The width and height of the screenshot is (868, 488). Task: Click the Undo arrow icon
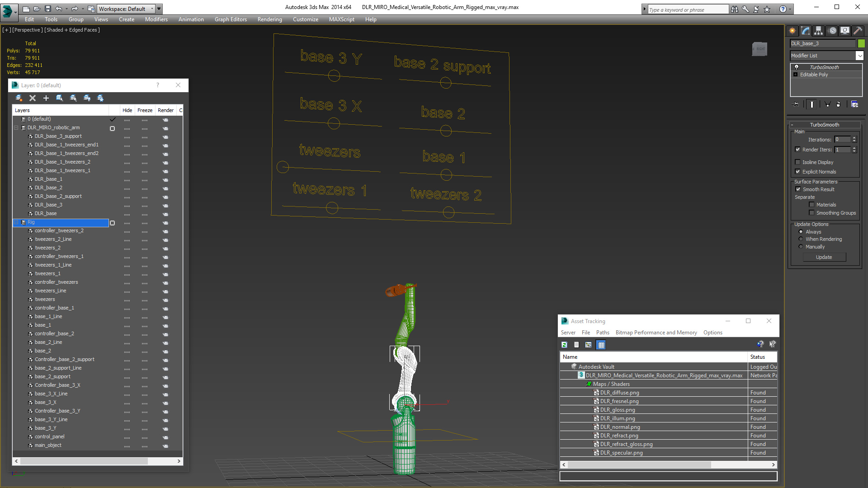pos(59,9)
